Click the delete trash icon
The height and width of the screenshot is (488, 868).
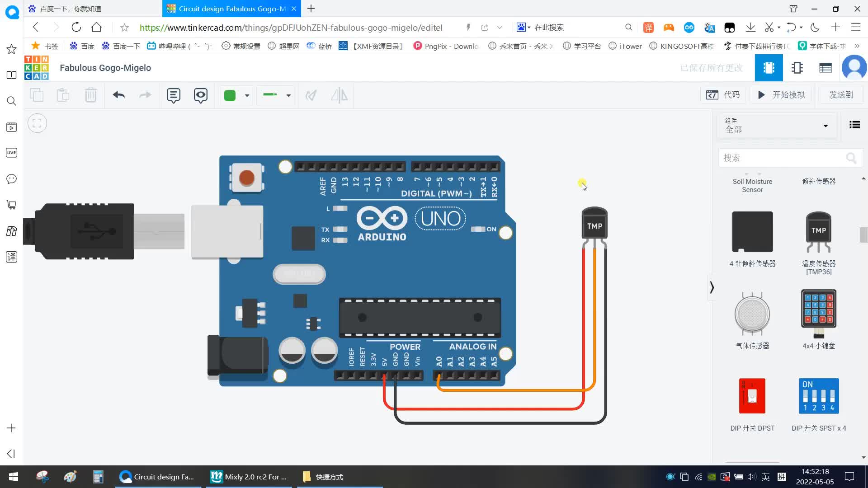coord(91,95)
